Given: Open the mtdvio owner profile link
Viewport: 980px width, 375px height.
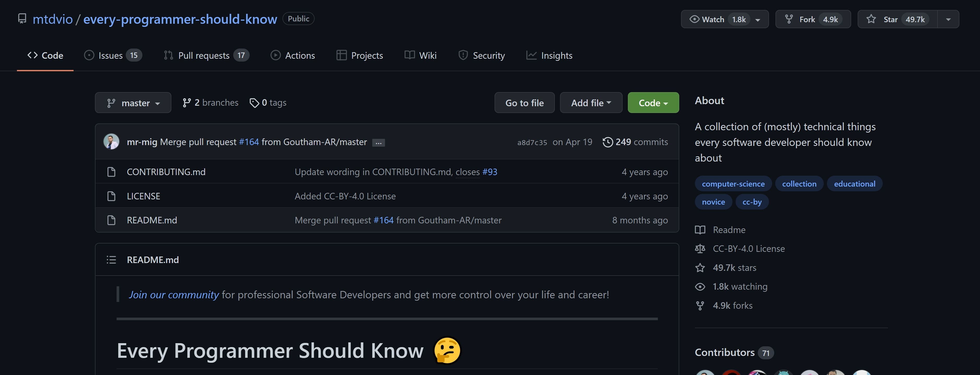Looking at the screenshot, I should 52,19.
